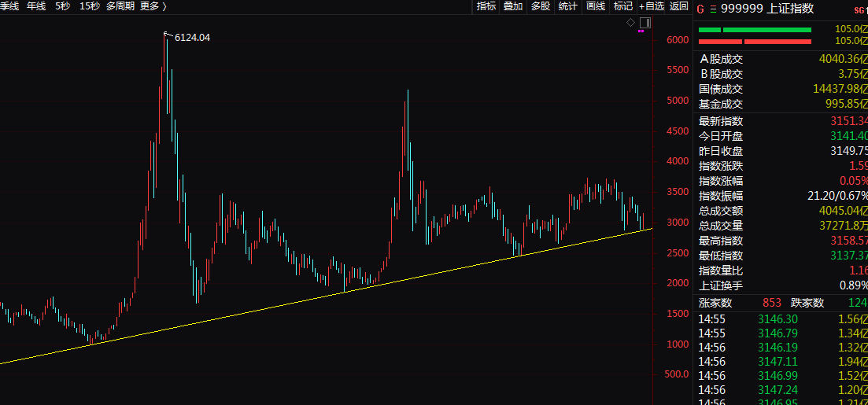Open the 画线 drawing tools
Screen dimensions: 868x405
[x=596, y=6]
